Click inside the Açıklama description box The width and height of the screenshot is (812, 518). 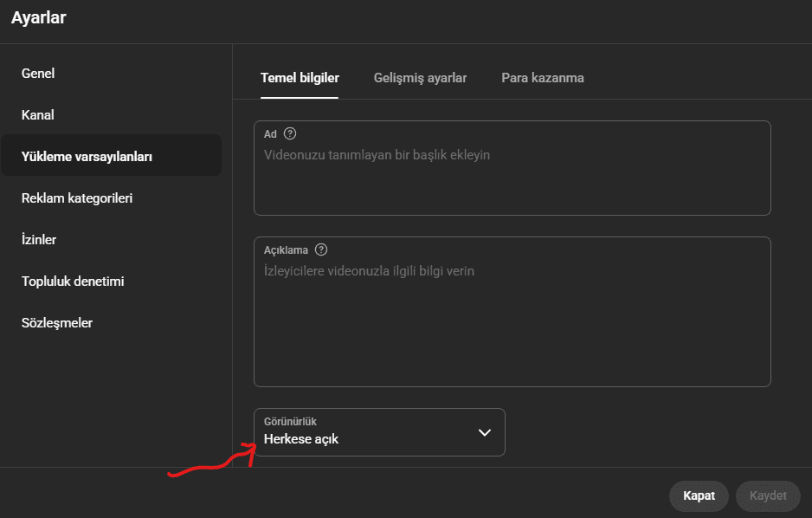[511, 321]
